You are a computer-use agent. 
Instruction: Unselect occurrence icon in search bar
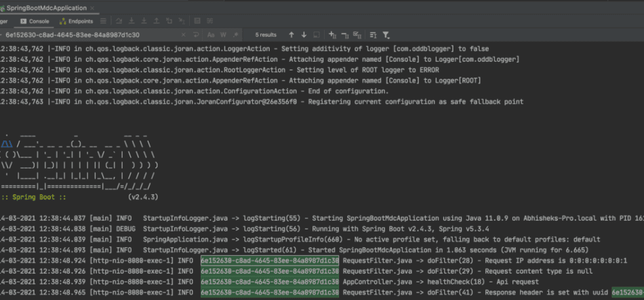tap(345, 35)
